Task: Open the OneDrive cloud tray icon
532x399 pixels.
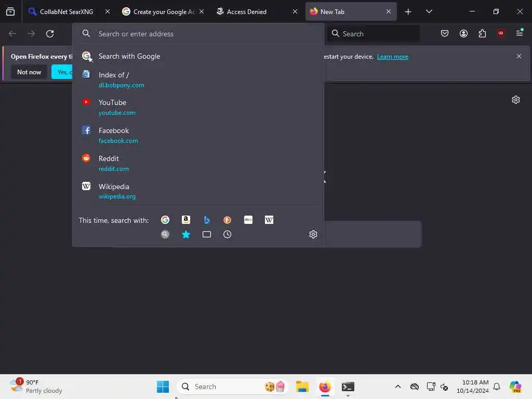Action: pos(414,387)
